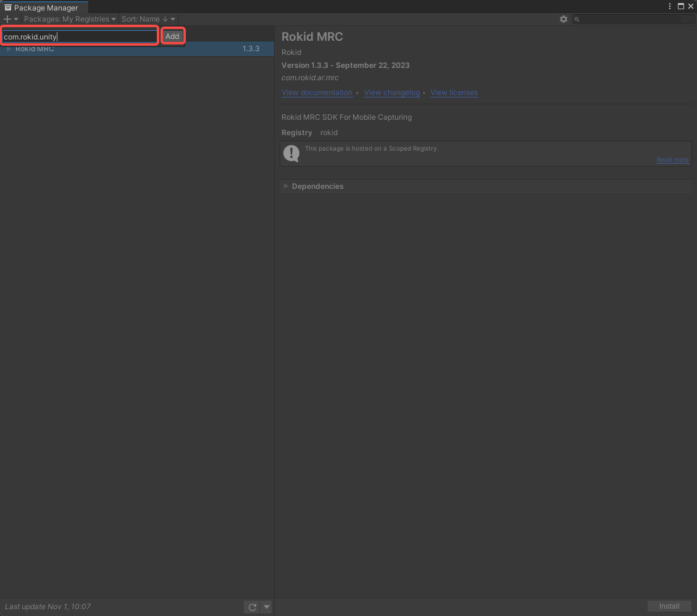Image resolution: width=697 pixels, height=616 pixels.
Task: Open Packages: My Registries dropdown
Action: tap(70, 19)
